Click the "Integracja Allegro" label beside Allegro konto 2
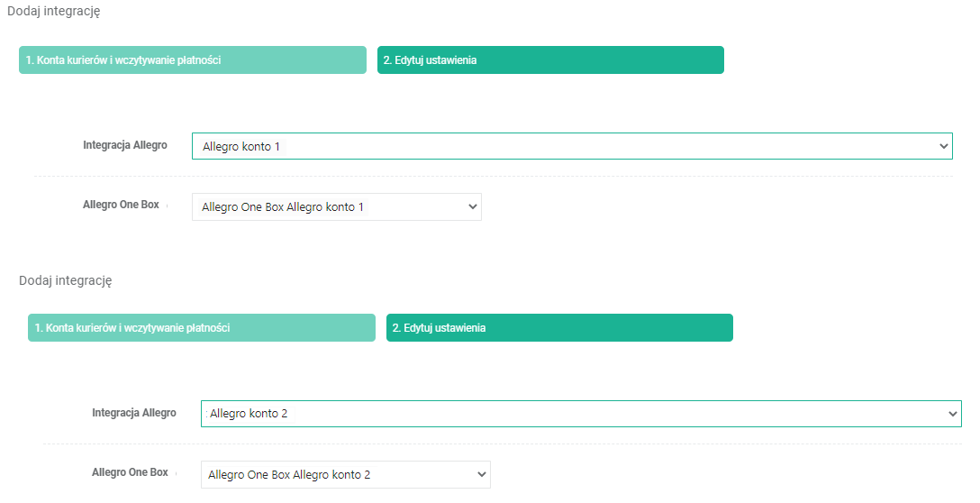This screenshot has width=980, height=503. point(133,413)
